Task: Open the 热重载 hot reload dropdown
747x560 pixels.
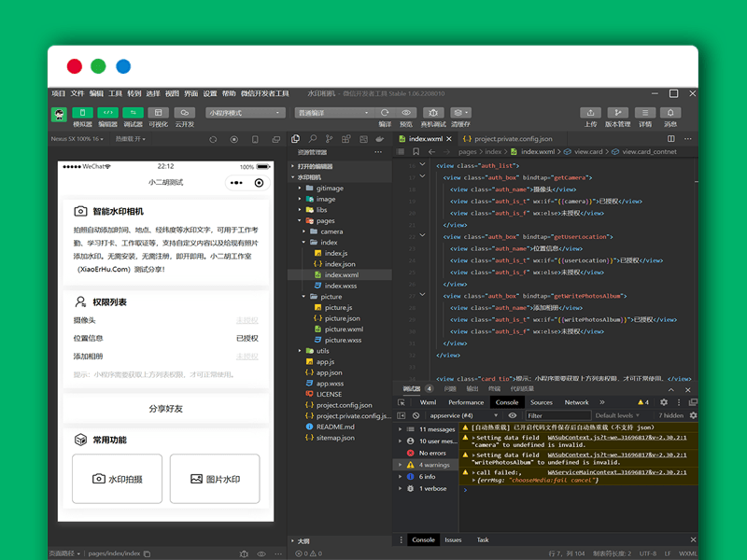Action: (x=131, y=139)
